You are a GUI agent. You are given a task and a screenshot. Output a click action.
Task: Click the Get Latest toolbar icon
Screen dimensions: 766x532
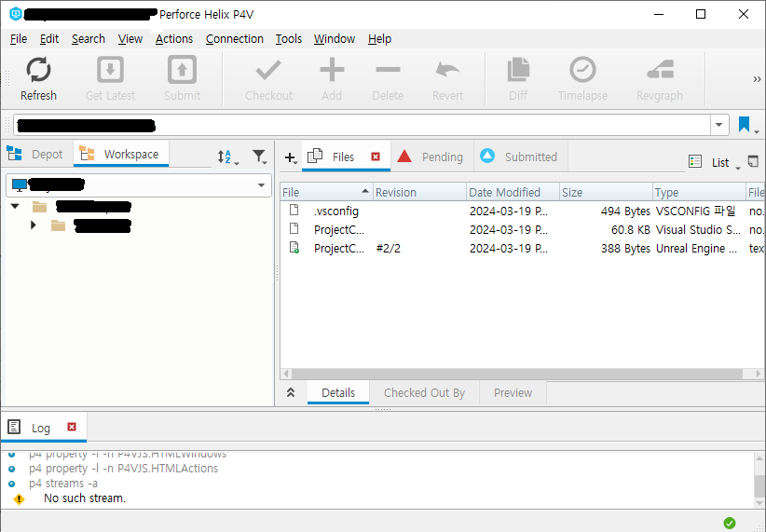click(x=110, y=69)
